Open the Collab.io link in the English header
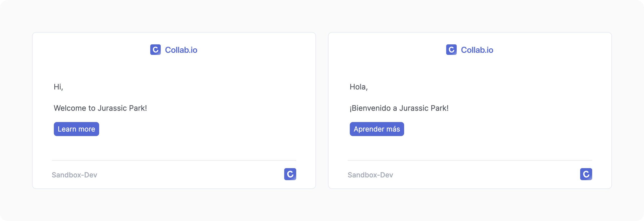The width and height of the screenshot is (644, 221). pyautogui.click(x=181, y=50)
